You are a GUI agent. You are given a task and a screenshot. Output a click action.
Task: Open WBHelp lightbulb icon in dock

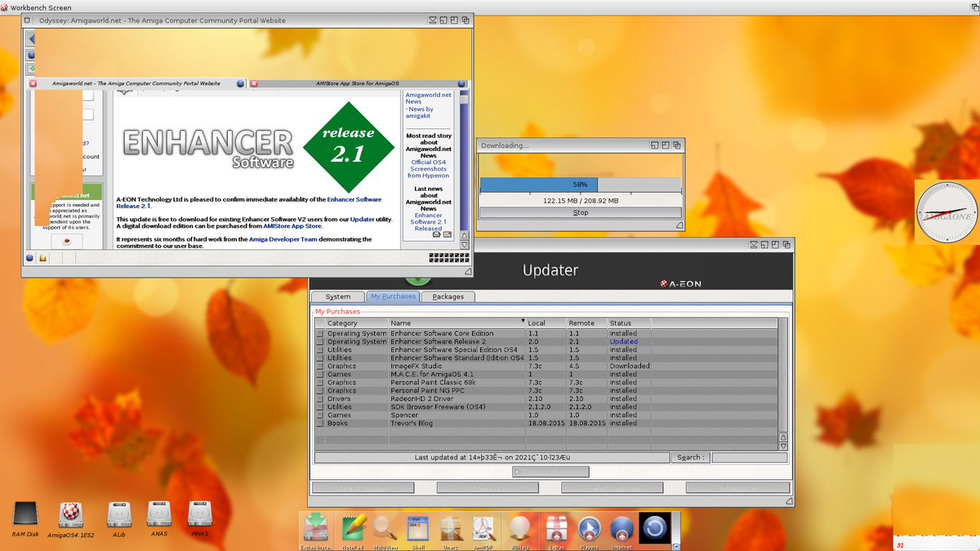[519, 531]
